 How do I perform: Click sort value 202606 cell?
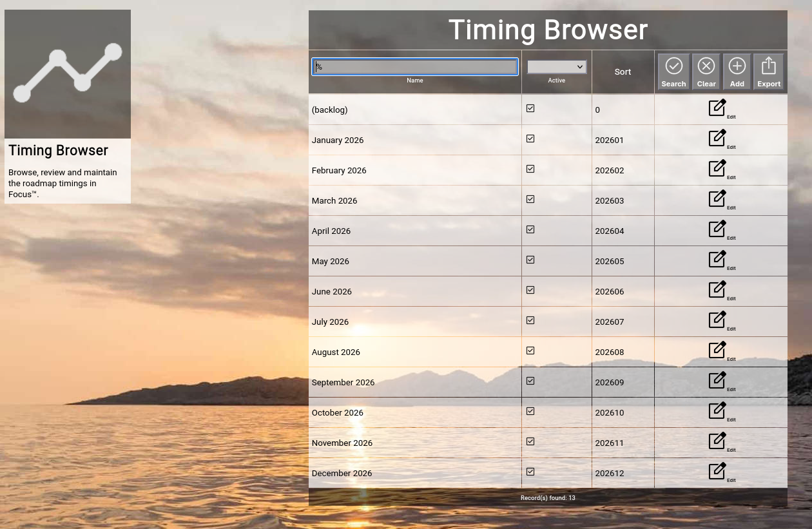pos(610,292)
